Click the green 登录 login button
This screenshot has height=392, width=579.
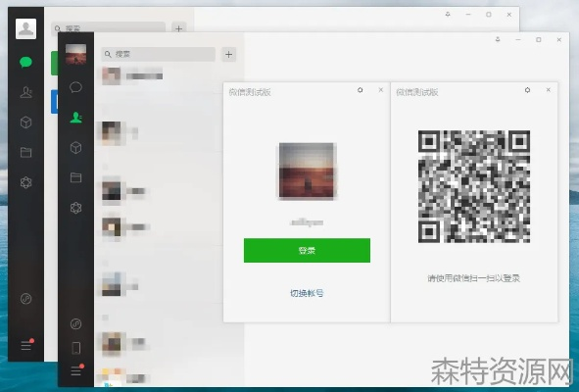tap(307, 251)
